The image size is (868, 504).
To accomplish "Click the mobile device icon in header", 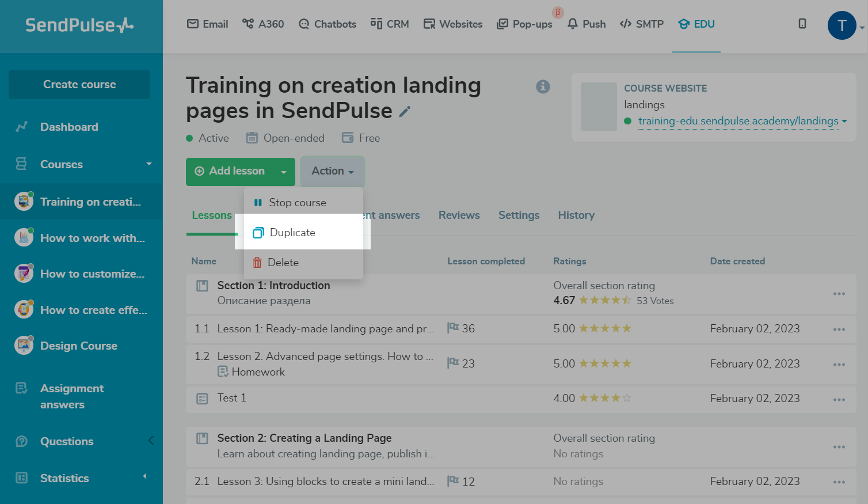I will click(x=802, y=24).
